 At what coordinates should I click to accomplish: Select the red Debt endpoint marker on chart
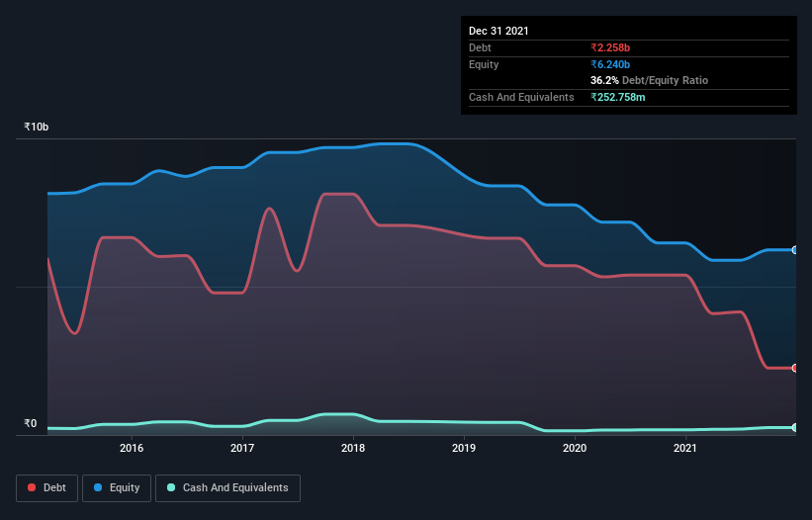click(x=795, y=368)
